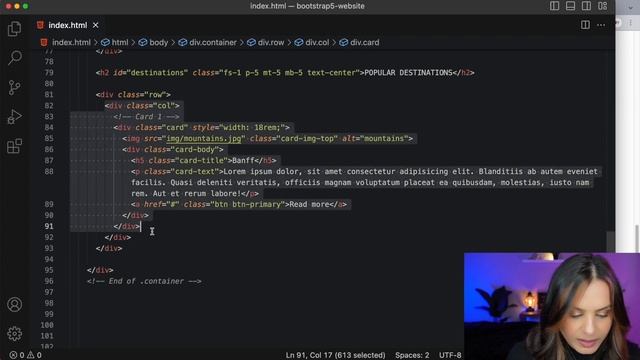Click line number 91 in gutter
This screenshot has width=640, height=360.
point(49,226)
